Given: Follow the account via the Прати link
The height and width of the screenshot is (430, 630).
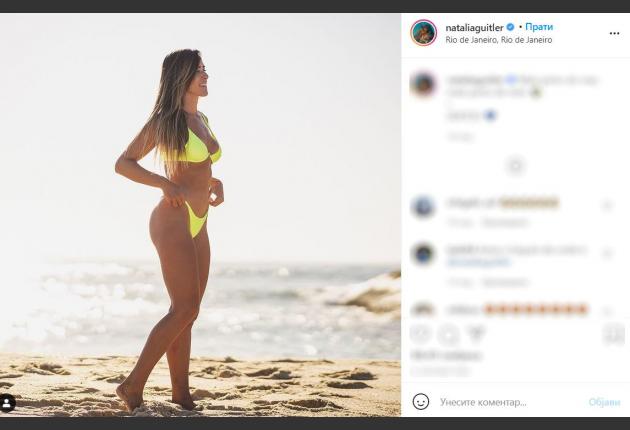Looking at the screenshot, I should 539,26.
